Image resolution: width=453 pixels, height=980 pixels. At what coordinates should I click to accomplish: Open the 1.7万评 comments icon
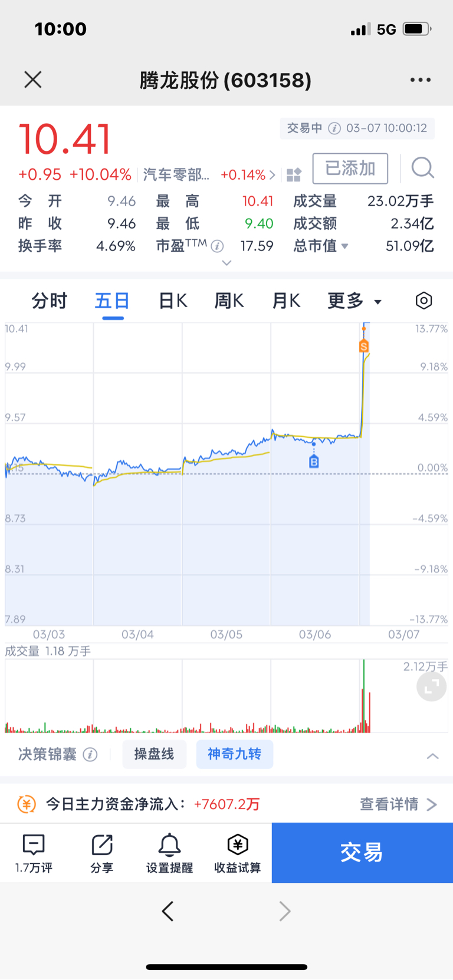[34, 853]
